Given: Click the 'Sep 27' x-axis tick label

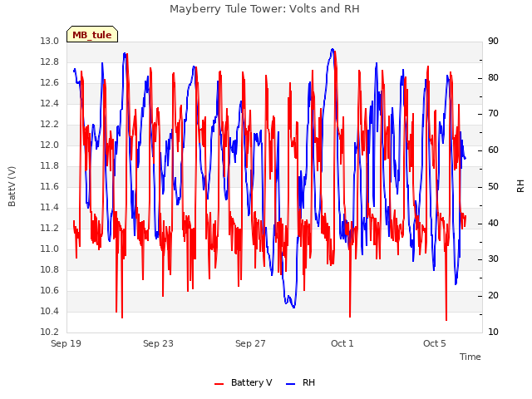Looking at the screenshot, I should 250,343.
